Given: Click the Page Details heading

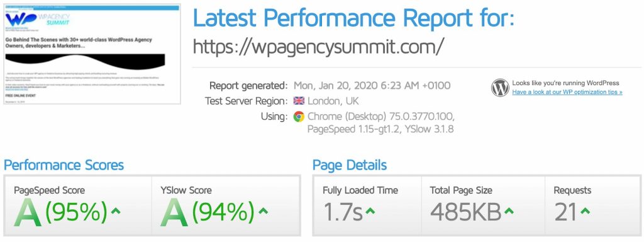Looking at the screenshot, I should pos(350,165).
